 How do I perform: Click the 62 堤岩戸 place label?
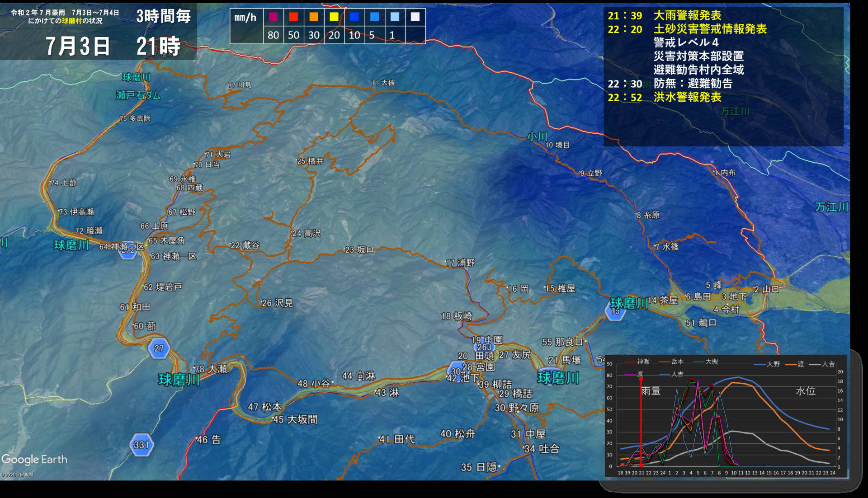(163, 287)
